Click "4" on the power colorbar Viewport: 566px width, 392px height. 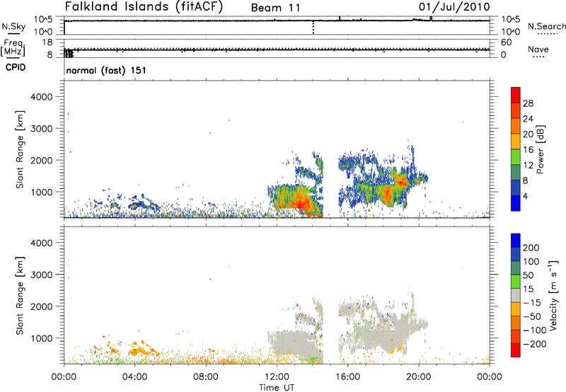526,196
